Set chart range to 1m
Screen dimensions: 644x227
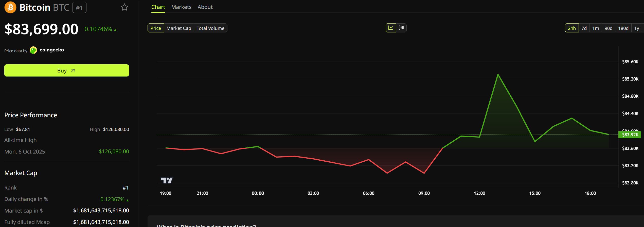click(x=596, y=28)
